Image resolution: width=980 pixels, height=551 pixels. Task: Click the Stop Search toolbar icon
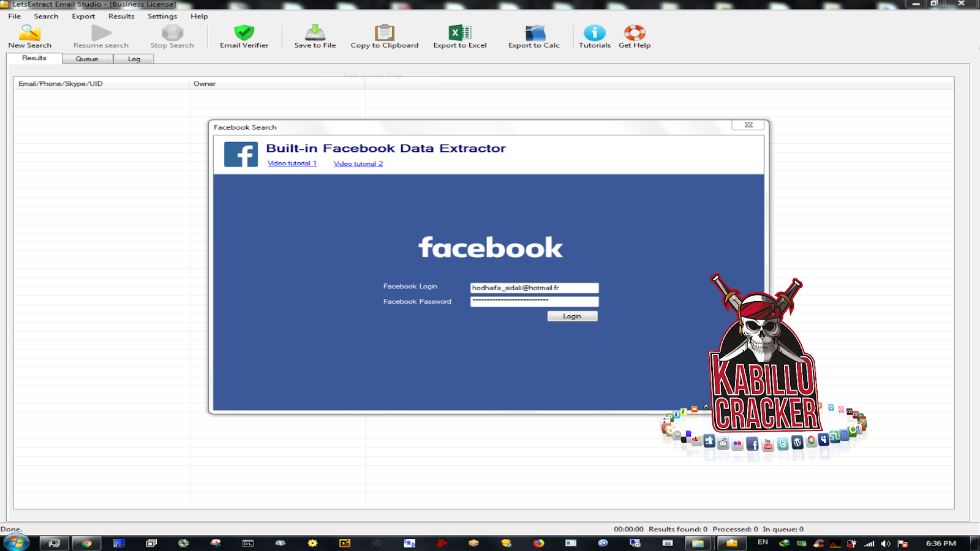click(x=172, y=36)
